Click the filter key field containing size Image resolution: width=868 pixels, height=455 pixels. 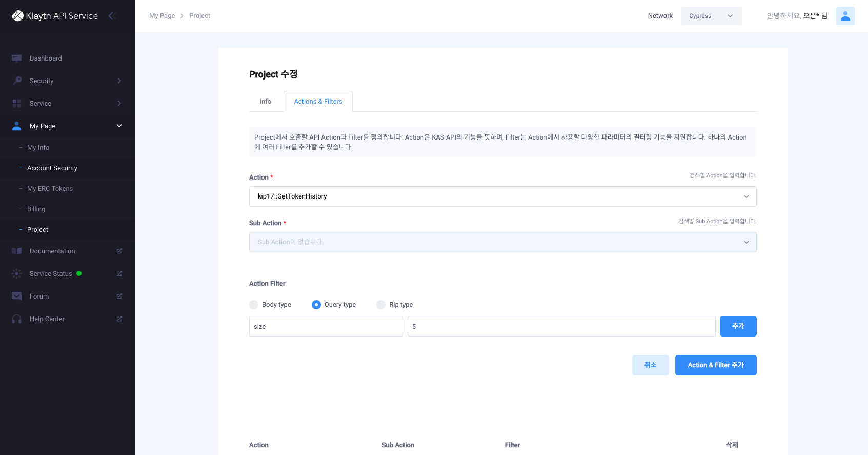[326, 326]
